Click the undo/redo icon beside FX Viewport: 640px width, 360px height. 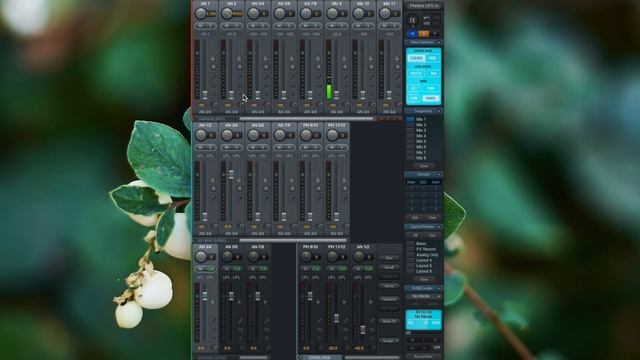[x=427, y=19]
